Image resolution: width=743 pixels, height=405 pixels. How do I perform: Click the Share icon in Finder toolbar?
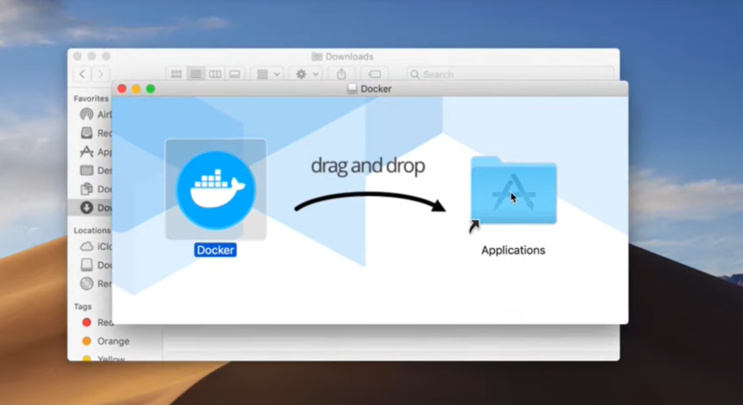click(x=341, y=74)
